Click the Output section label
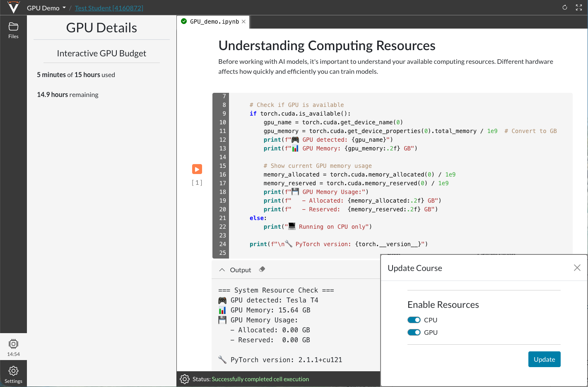This screenshot has width=588, height=387. pyautogui.click(x=240, y=270)
